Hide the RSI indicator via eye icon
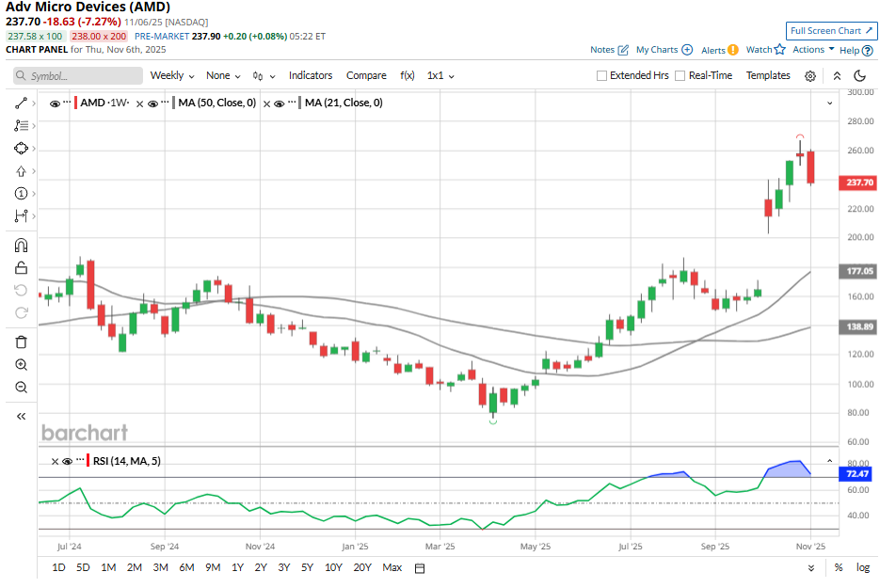The width and height of the screenshot is (896, 588). point(67,461)
